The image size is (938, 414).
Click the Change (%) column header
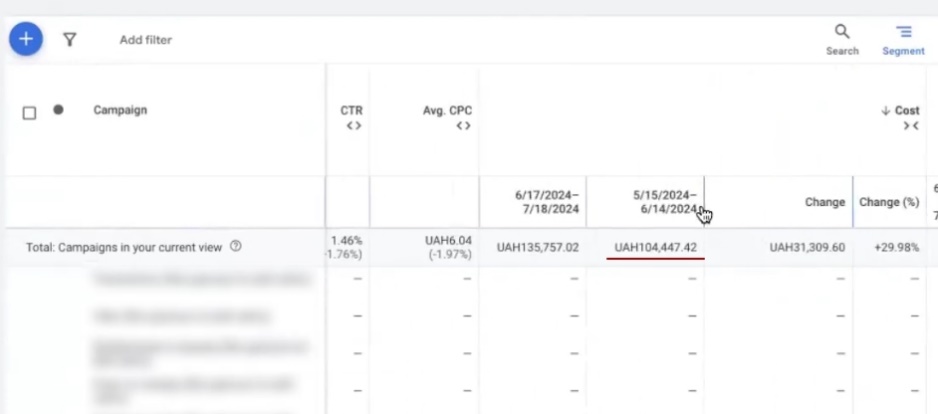point(888,202)
